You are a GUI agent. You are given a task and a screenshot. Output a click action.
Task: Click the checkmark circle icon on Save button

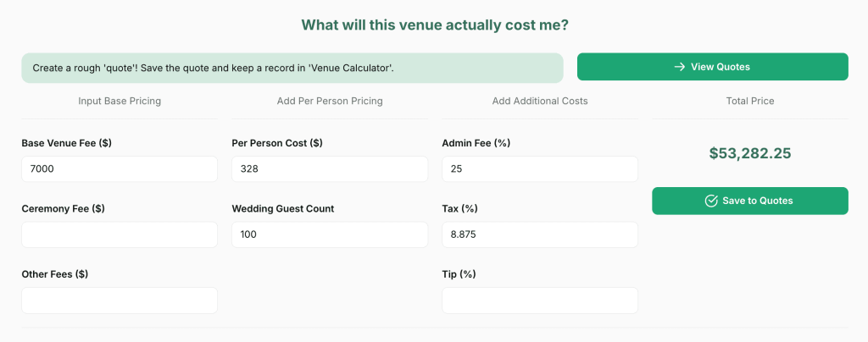click(x=711, y=201)
